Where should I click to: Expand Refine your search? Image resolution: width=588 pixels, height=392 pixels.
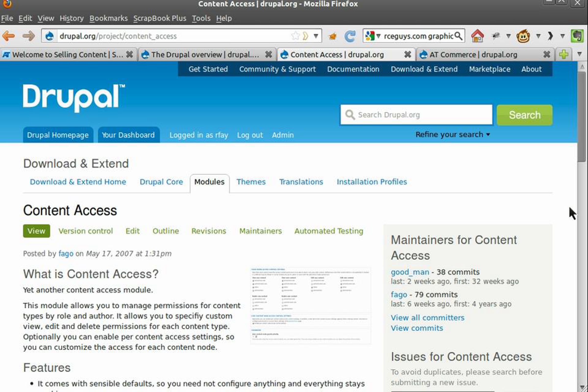453,135
